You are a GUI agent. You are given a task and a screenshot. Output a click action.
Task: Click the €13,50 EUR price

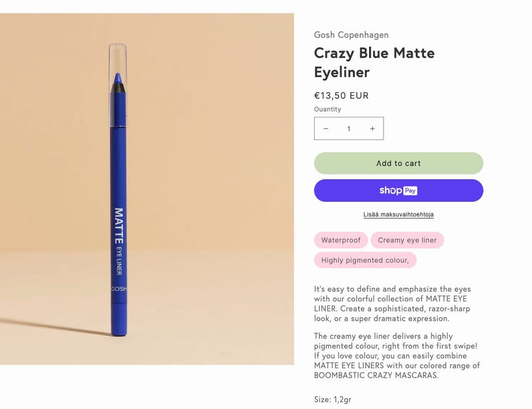(x=341, y=95)
